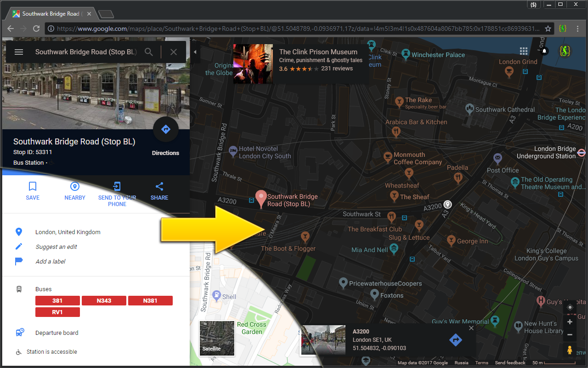588x368 pixels.
Task: Activate Street View pegman
Action: point(570,350)
